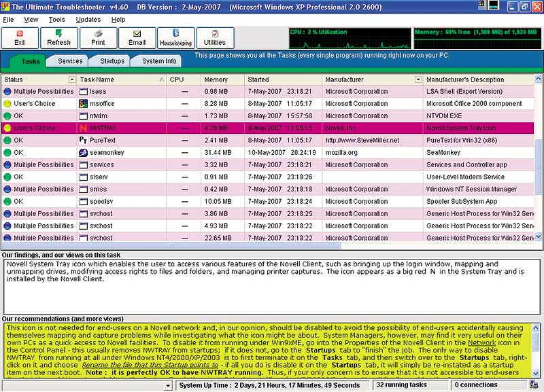Open the dropdown at the left of the status bar

(168, 385)
